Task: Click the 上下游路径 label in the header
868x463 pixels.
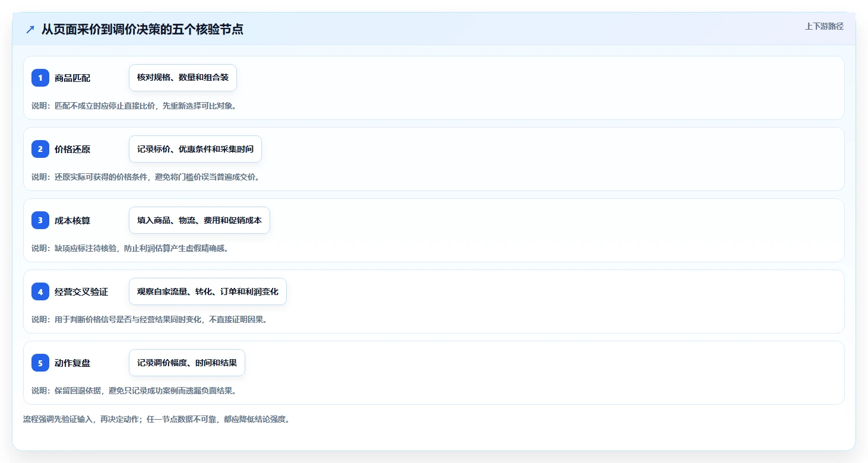Action: point(824,26)
